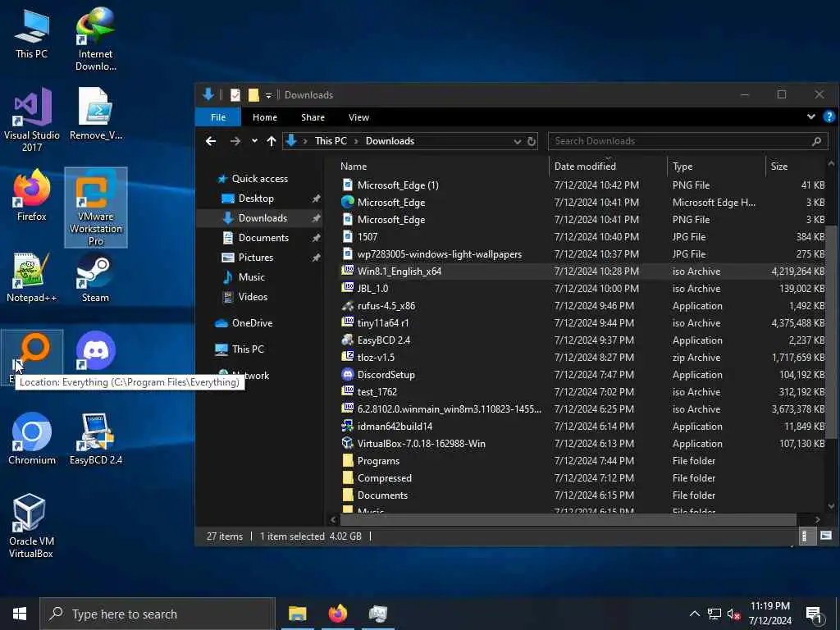Image resolution: width=840 pixels, height=630 pixels.
Task: Go back in Explorer navigation
Action: pos(211,141)
